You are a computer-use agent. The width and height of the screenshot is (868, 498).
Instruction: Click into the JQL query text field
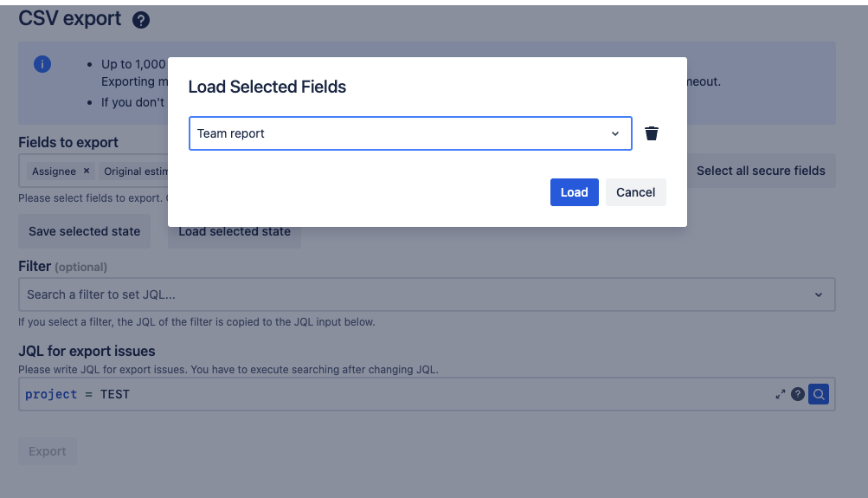point(389,394)
